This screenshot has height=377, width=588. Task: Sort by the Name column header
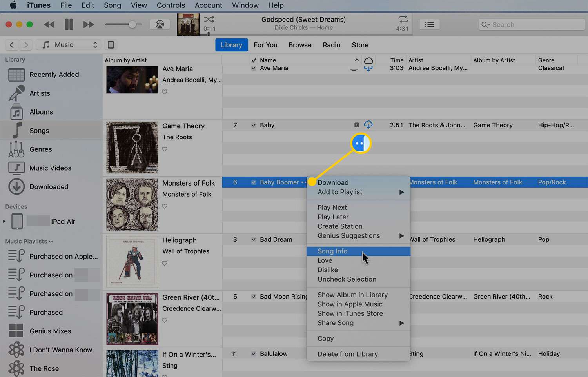309,60
